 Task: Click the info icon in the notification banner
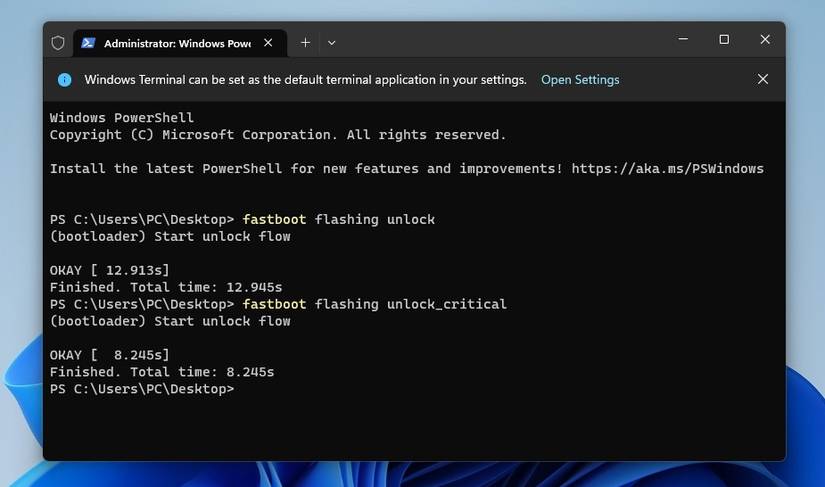pos(65,80)
